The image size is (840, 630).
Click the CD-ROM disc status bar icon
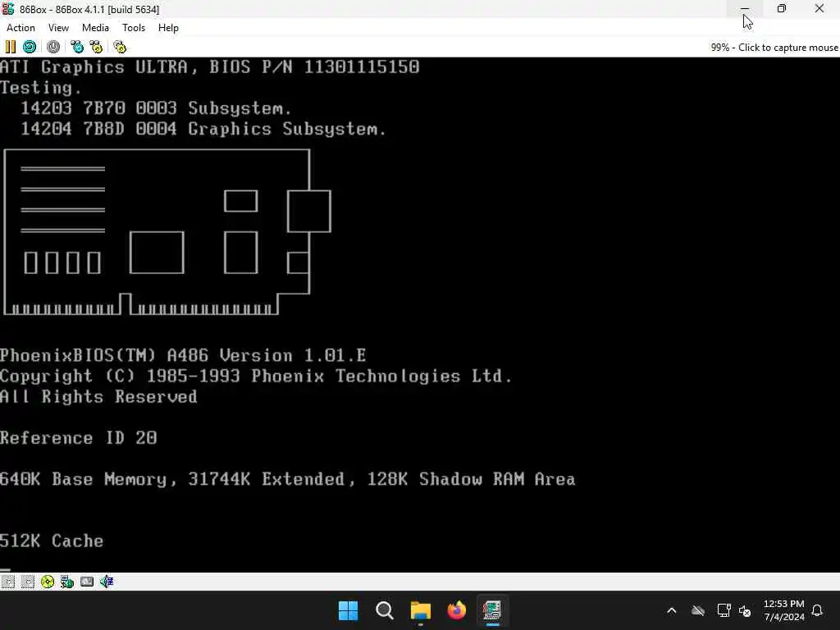(48, 582)
